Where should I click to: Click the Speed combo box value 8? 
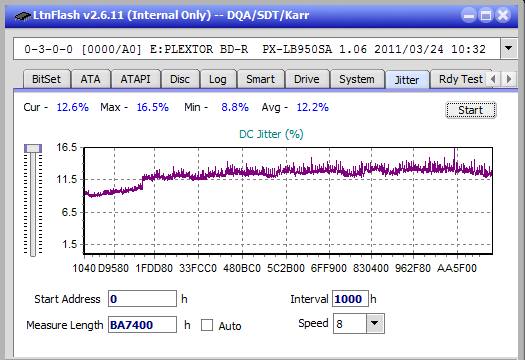(x=350, y=323)
